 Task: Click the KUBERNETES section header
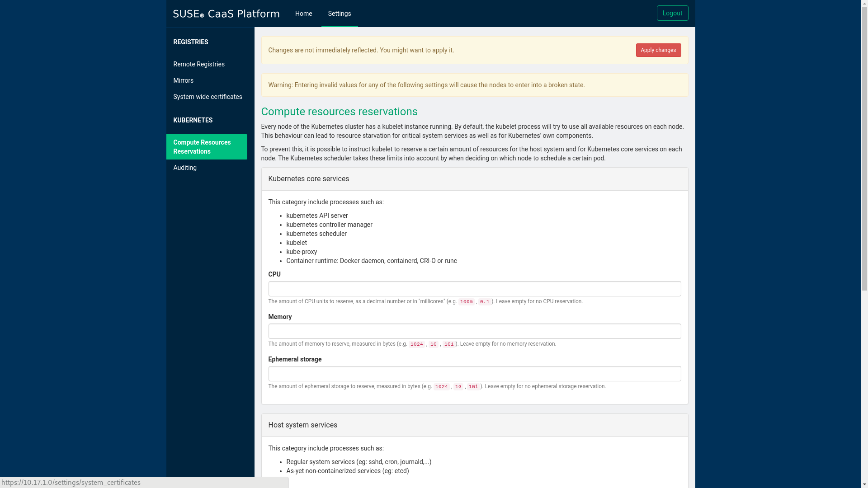tap(193, 120)
